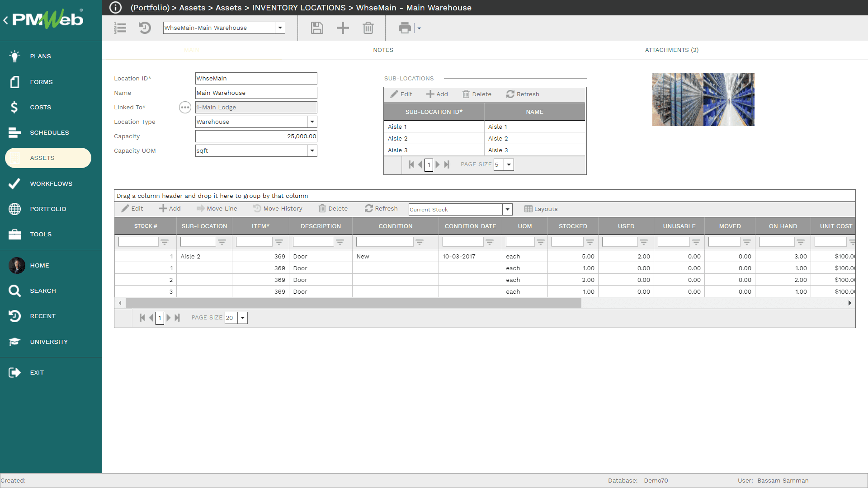
Task: Click Add in the Sub-Locations toolbar
Action: click(437, 94)
